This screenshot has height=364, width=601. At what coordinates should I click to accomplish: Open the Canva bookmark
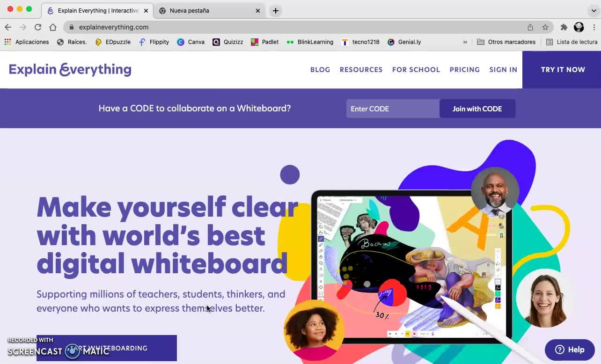(191, 42)
